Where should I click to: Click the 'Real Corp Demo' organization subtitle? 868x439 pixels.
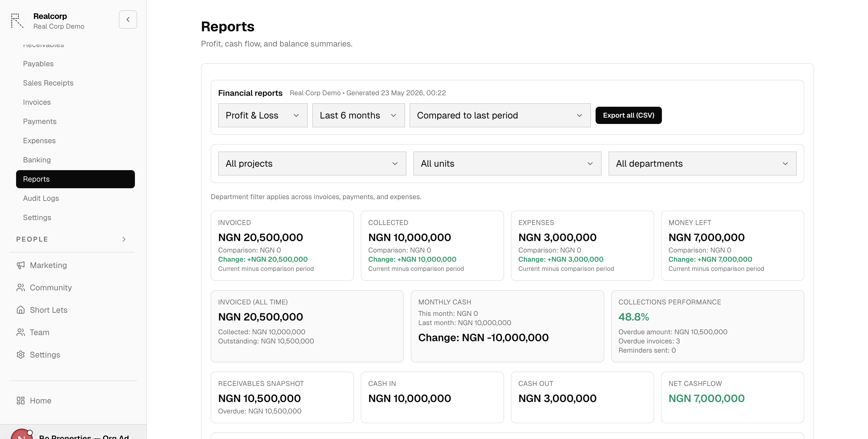[x=59, y=26]
